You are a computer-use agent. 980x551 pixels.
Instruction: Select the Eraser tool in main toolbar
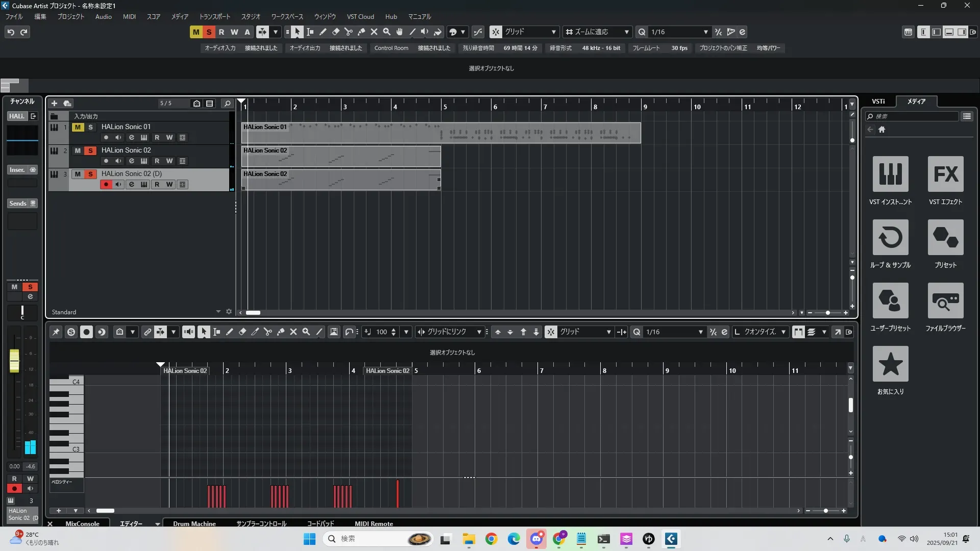336,32
